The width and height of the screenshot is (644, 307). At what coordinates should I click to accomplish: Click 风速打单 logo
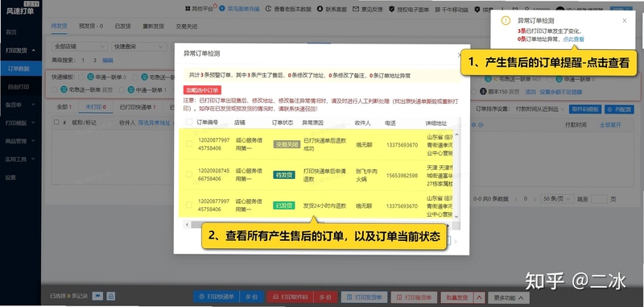point(19,11)
